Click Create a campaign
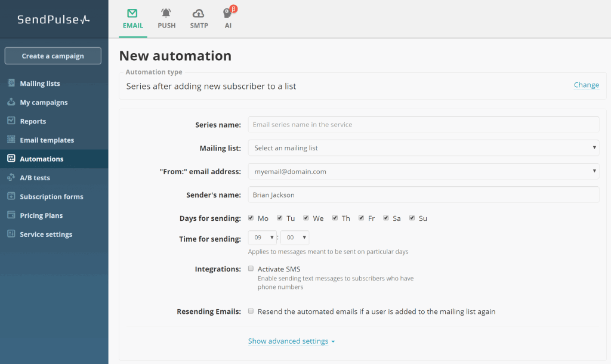This screenshot has width=611, height=364. pos(53,55)
